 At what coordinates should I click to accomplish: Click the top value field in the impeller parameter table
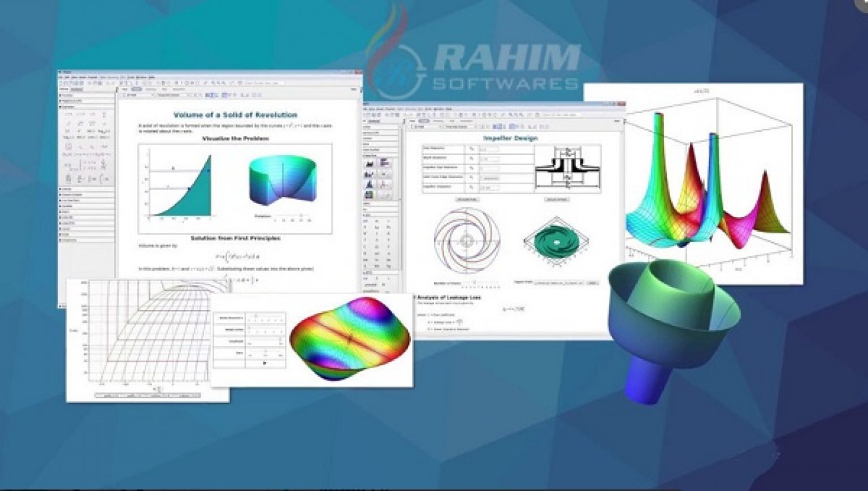(x=489, y=149)
